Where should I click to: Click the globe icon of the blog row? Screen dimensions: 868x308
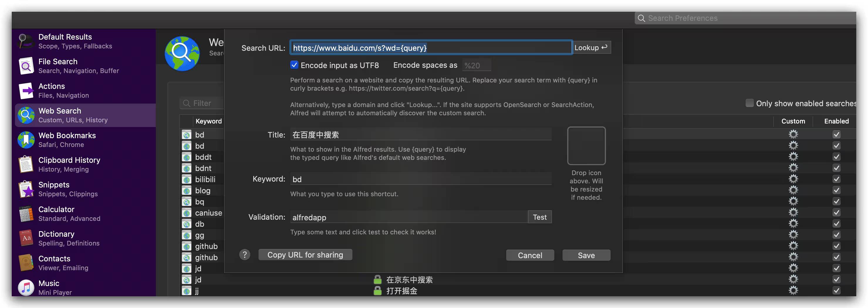(x=186, y=190)
